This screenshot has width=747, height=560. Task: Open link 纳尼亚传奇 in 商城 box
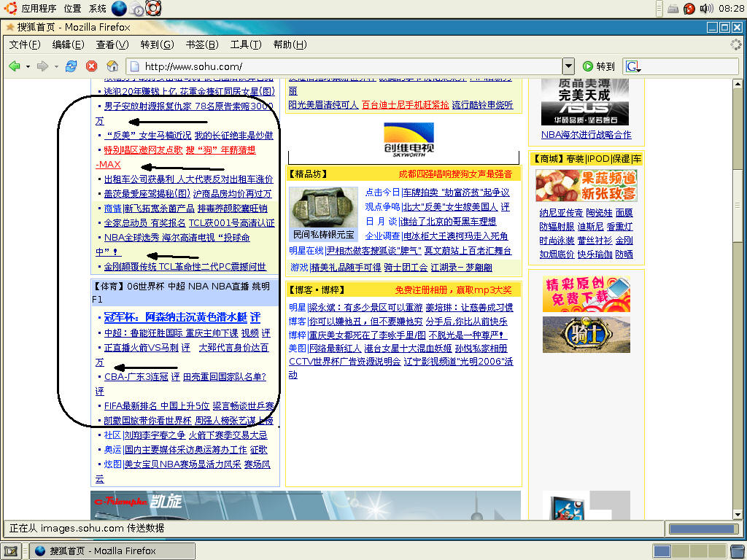561,213
